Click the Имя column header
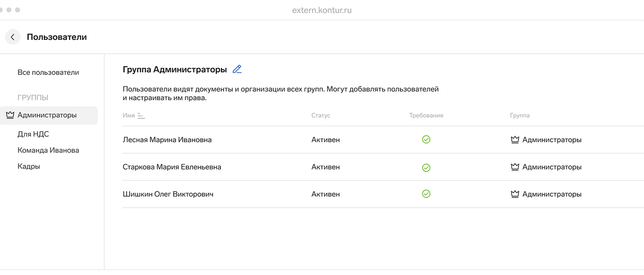 tap(129, 116)
